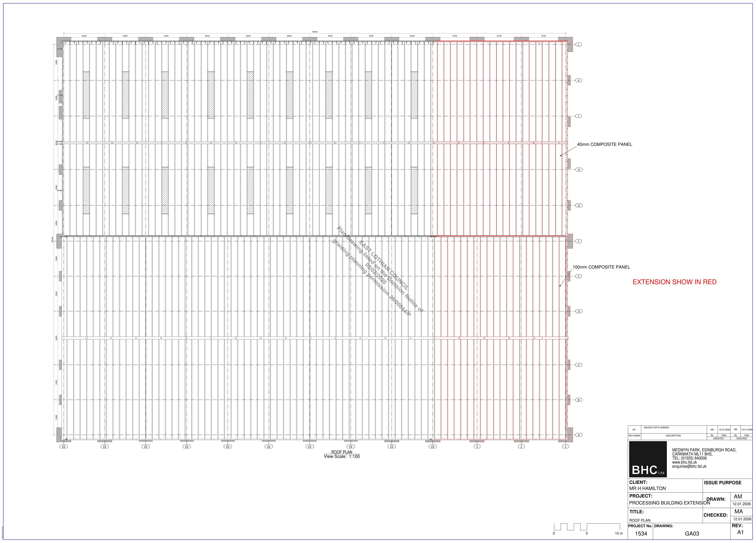Click the bottom grid bubble numbered 1
756x543 pixels.
coord(566,447)
